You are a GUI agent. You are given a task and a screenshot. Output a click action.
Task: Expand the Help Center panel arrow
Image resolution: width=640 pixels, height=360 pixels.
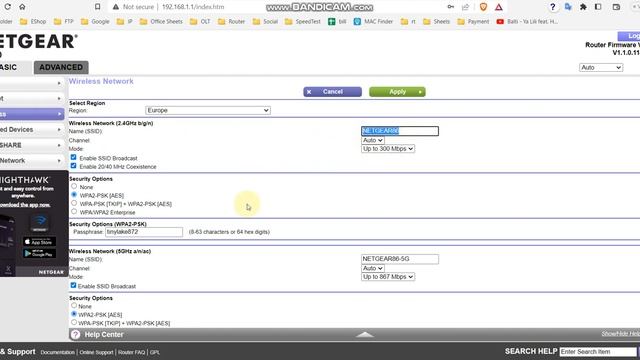click(x=365, y=335)
